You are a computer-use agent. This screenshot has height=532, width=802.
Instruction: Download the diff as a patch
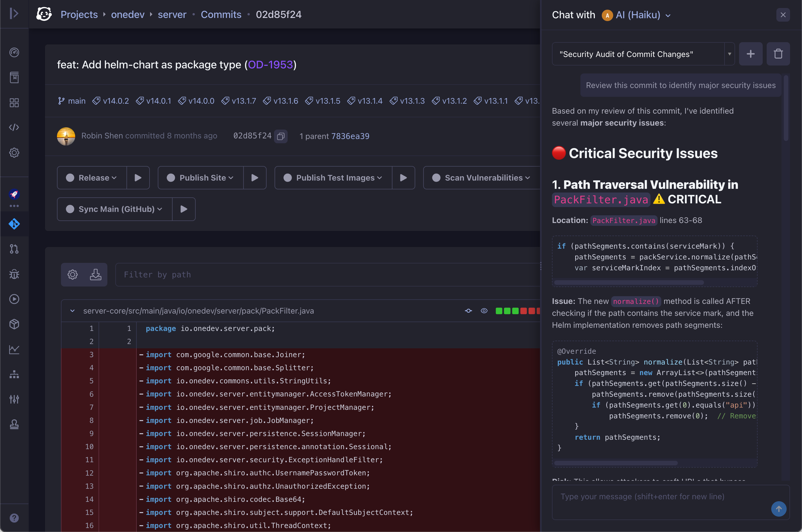96,275
